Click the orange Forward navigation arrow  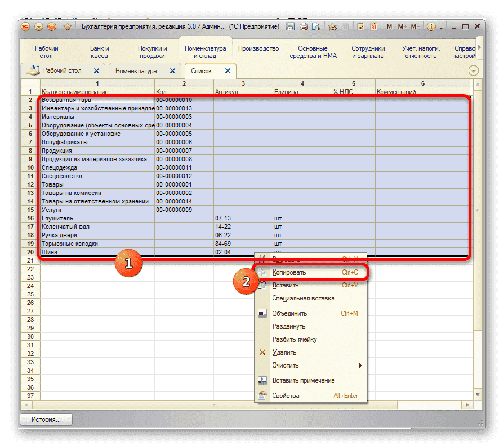pyautogui.click(x=52, y=26)
